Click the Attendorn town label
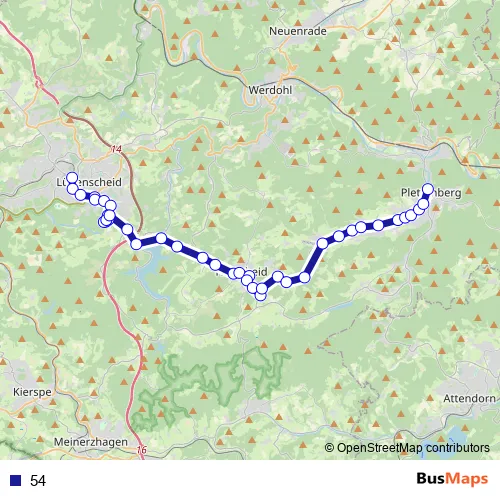The image size is (500, 500). point(469,398)
